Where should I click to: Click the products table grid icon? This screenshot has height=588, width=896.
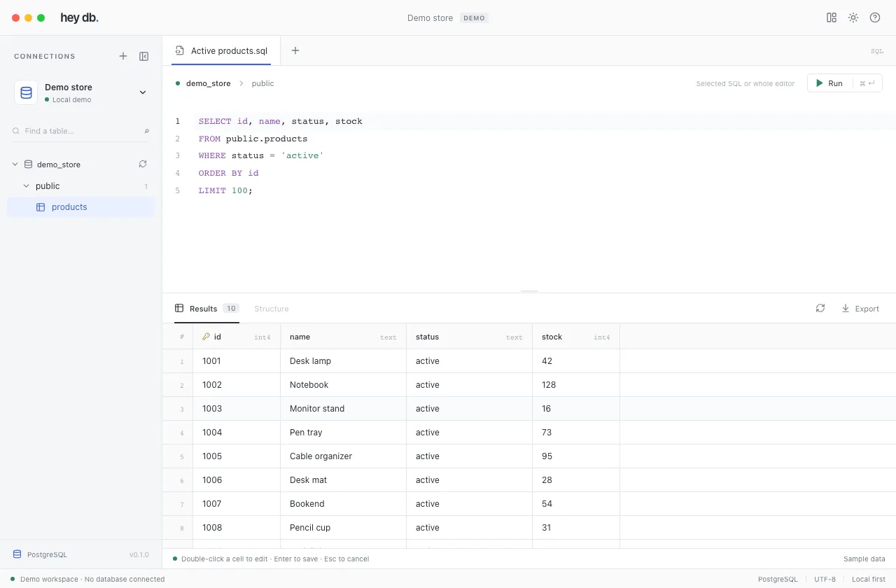click(x=41, y=207)
